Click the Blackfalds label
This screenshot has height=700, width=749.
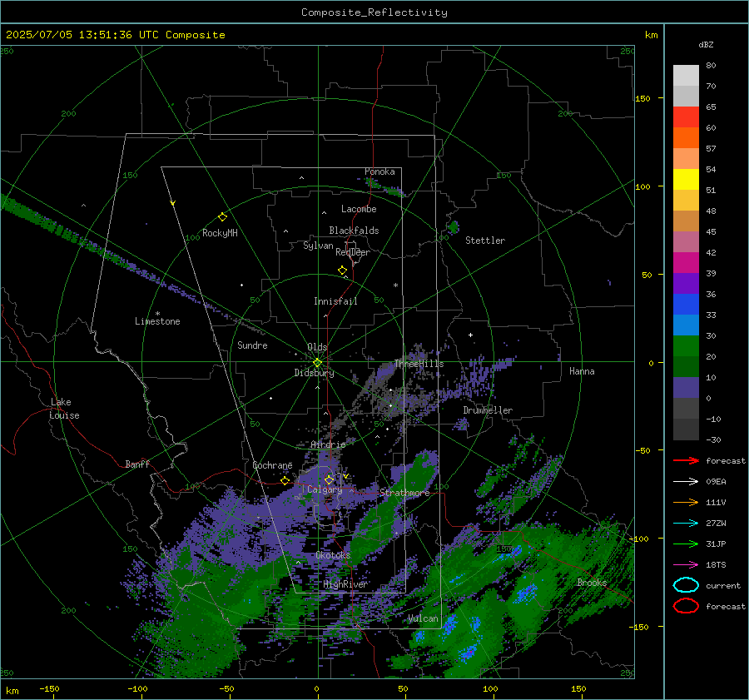coord(354,231)
